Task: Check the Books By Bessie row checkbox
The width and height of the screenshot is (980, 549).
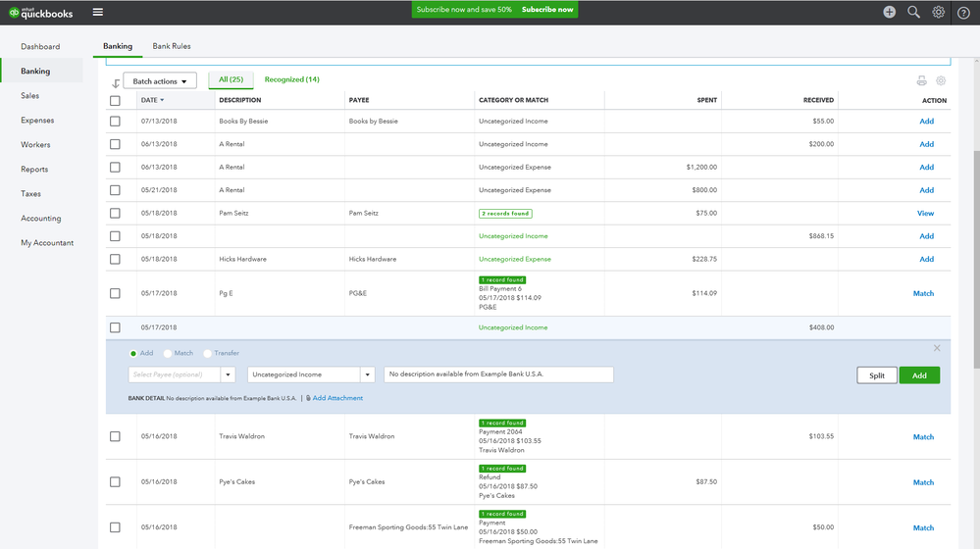Action: pyautogui.click(x=115, y=122)
